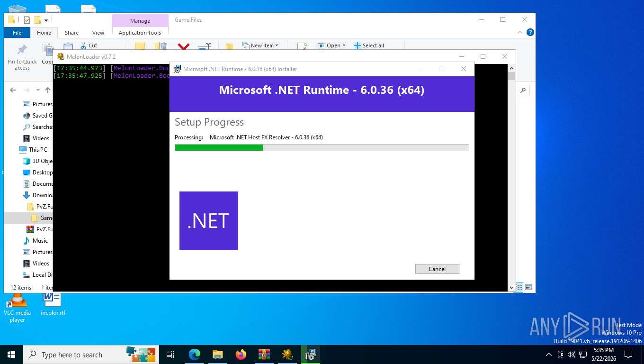Open the Share ribbon tab
Screen dimensions: 644x364
click(72, 33)
